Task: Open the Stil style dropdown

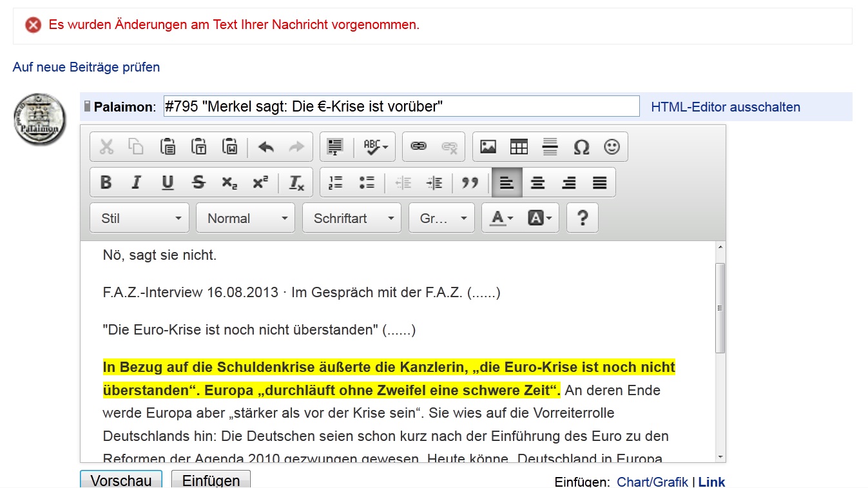Action: [x=139, y=218]
